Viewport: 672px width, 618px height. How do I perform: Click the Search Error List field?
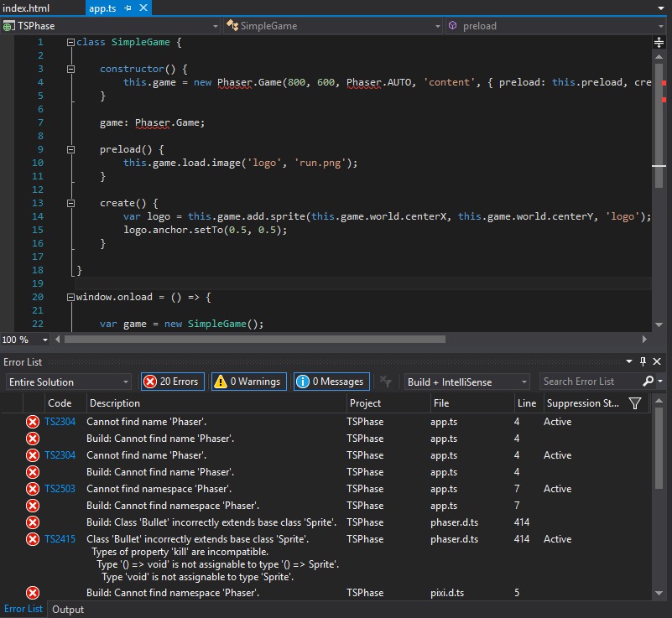591,382
